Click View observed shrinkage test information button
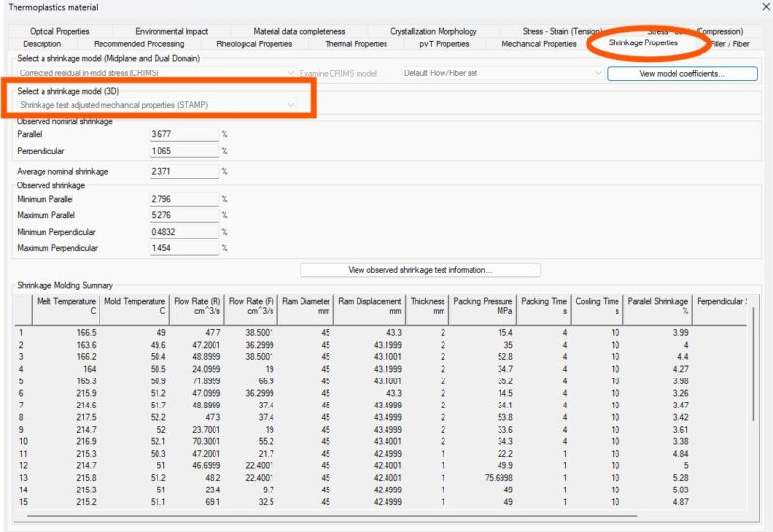773x532 pixels. pyautogui.click(x=420, y=270)
